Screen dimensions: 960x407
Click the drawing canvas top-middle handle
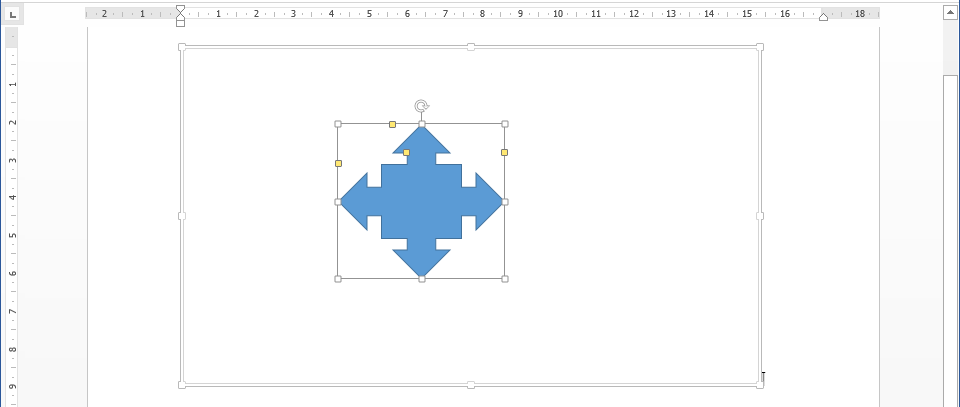coord(471,47)
